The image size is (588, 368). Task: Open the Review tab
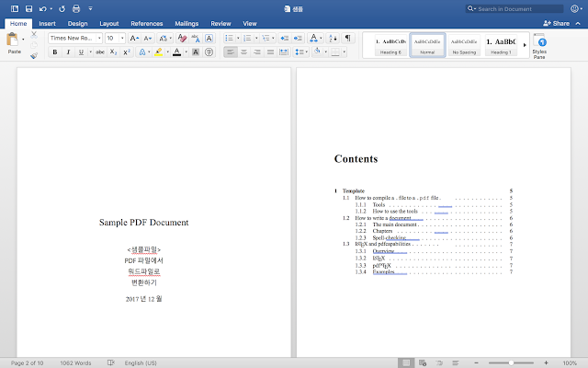click(220, 23)
